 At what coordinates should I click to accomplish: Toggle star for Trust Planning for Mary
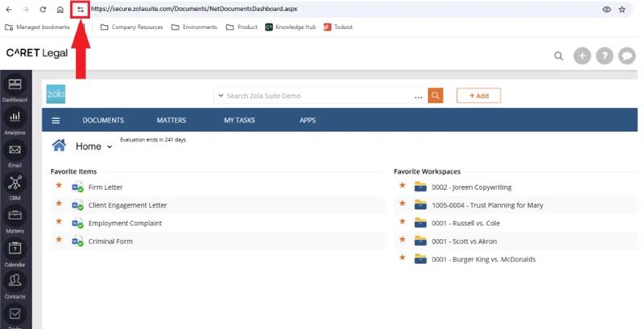coord(402,204)
